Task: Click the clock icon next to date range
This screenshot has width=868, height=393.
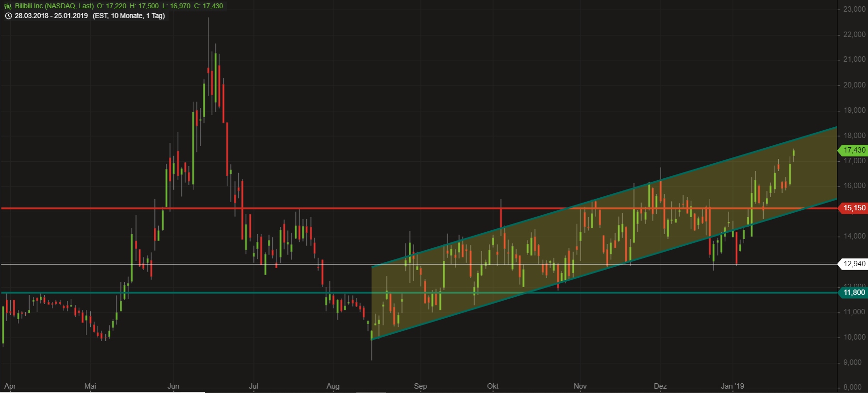Action: tap(8, 16)
